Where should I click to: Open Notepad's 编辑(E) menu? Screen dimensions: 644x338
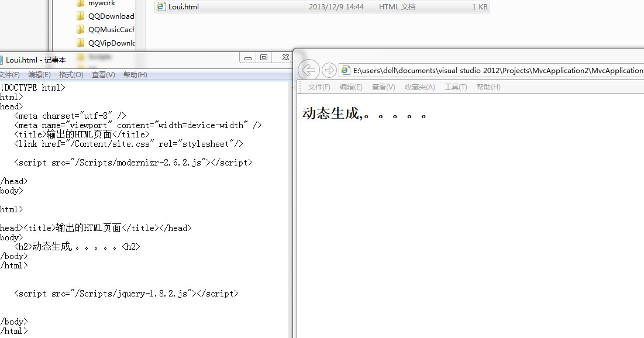39,75
